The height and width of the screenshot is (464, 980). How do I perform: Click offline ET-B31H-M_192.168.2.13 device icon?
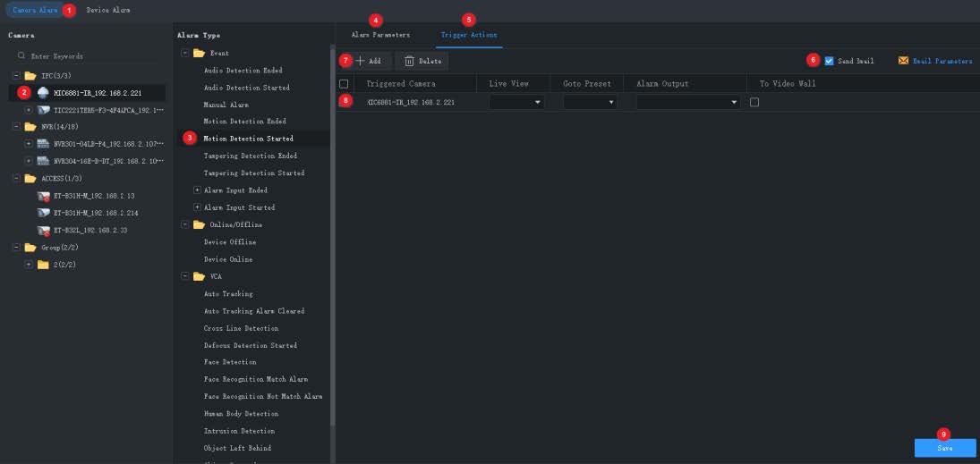click(x=42, y=196)
